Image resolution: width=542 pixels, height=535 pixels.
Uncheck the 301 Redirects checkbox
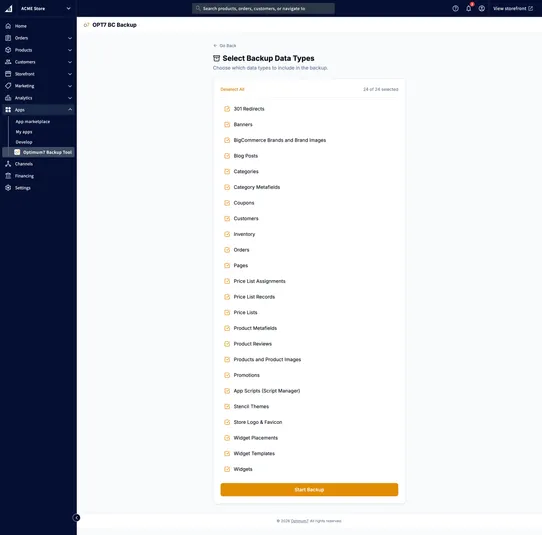click(227, 109)
